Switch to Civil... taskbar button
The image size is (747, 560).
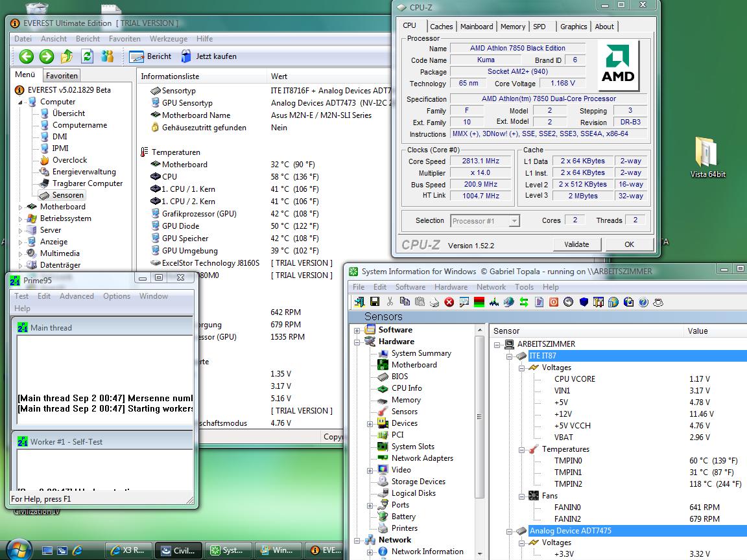(179, 550)
